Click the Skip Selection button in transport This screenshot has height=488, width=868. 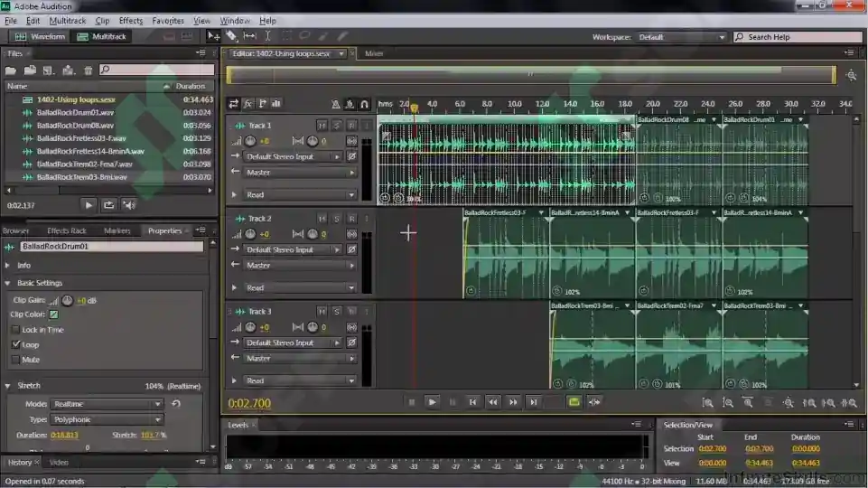594,402
